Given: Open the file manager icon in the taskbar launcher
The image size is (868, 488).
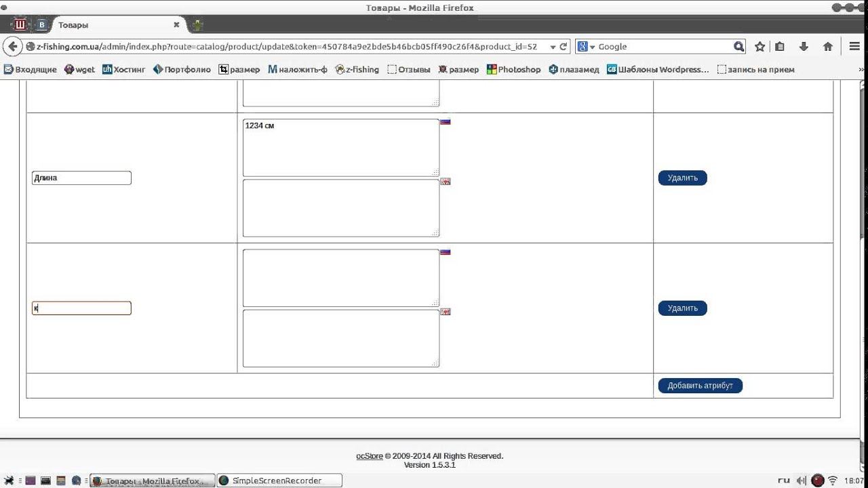Looking at the screenshot, I should click(x=60, y=481).
